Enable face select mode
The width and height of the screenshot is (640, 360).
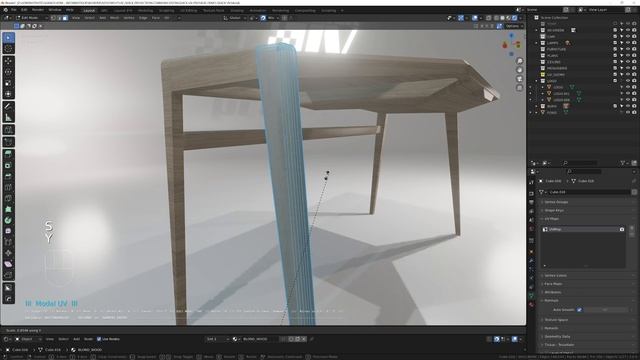(x=65, y=18)
